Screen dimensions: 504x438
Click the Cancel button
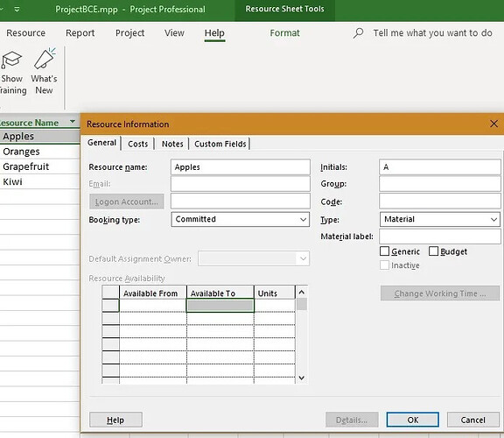(x=472, y=420)
